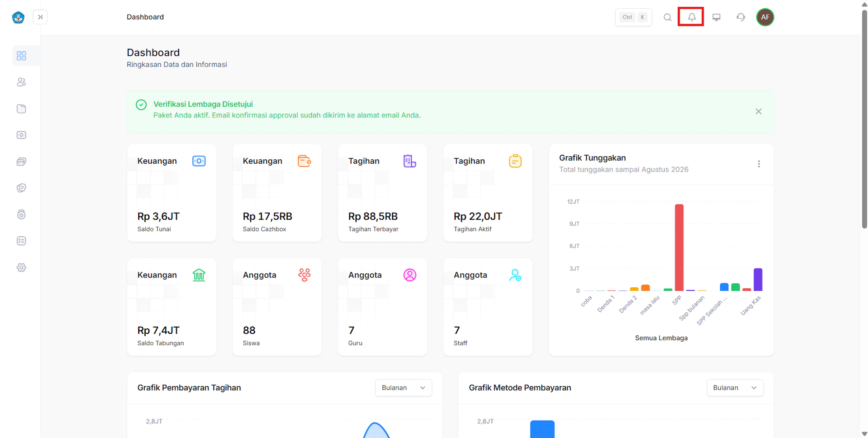This screenshot has width=868, height=438.
Task: Dismiss the Verifikasi Lembaga Disetujui alert
Action: (x=758, y=111)
